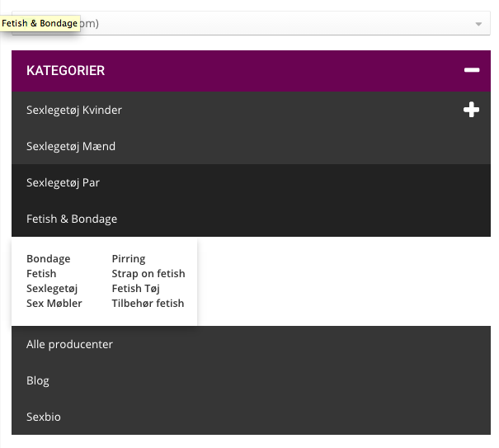Viewport: 499px width, 448px height.
Task: Open the Pirring subcategory
Action: click(129, 259)
